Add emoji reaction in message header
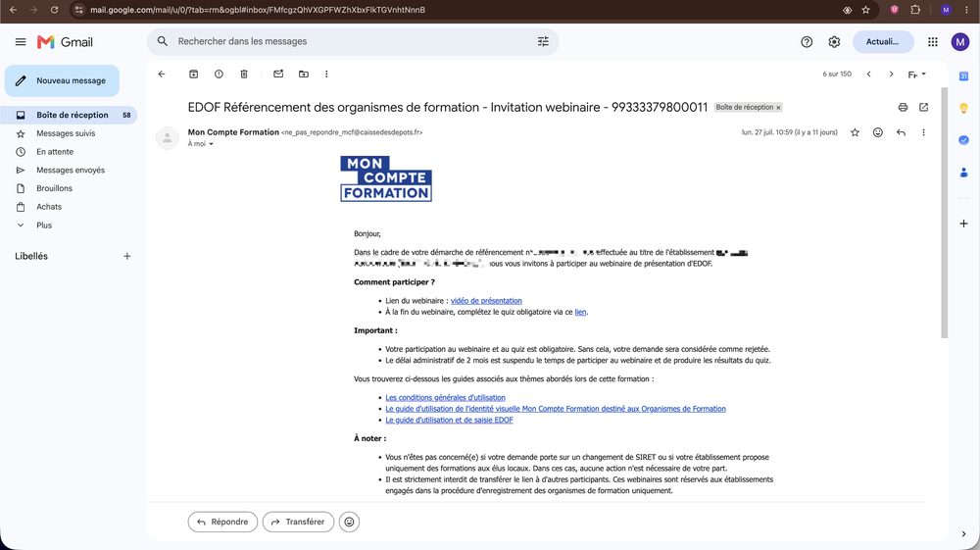The width and height of the screenshot is (980, 550). point(878,132)
